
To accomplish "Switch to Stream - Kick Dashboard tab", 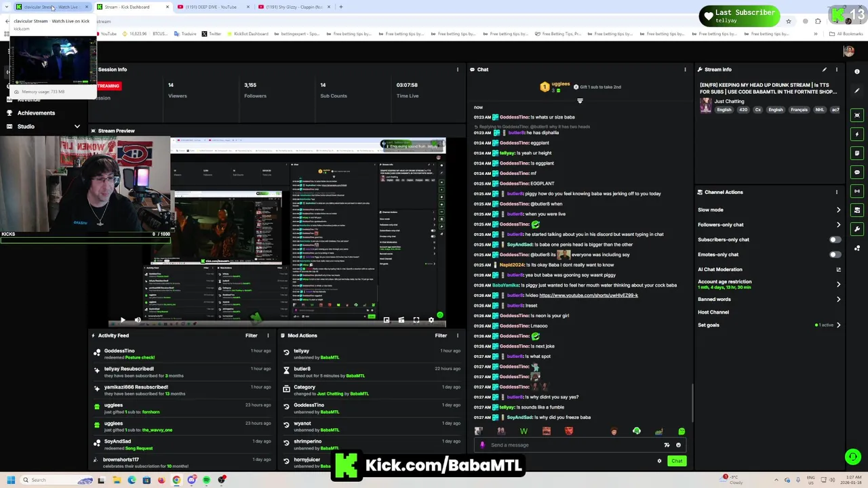I will click(x=132, y=7).
